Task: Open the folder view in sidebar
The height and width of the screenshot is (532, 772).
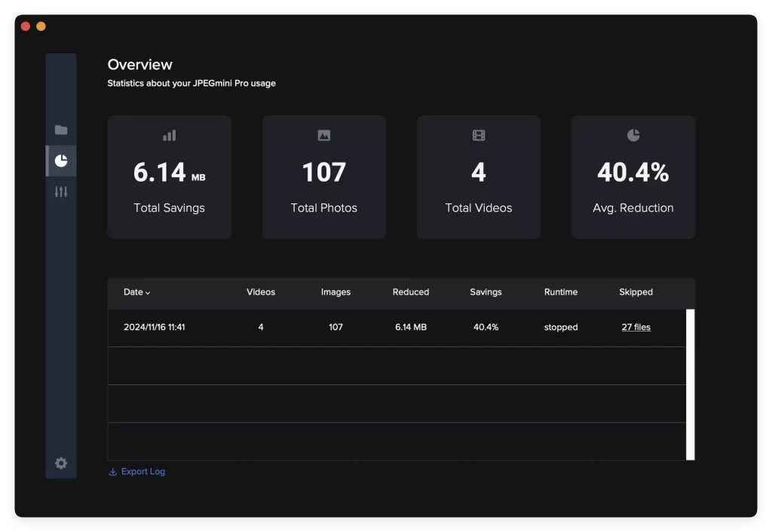Action: (x=61, y=130)
